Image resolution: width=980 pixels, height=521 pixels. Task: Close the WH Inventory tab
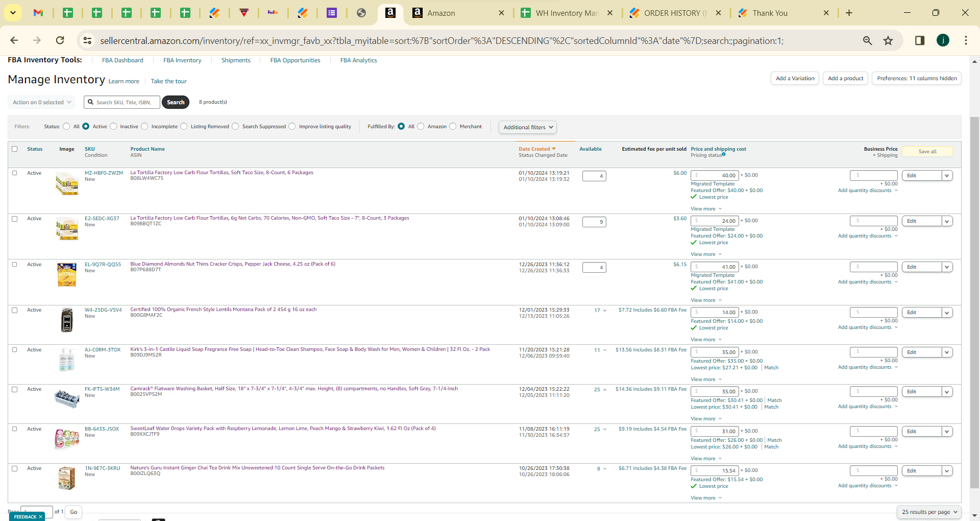[610, 13]
